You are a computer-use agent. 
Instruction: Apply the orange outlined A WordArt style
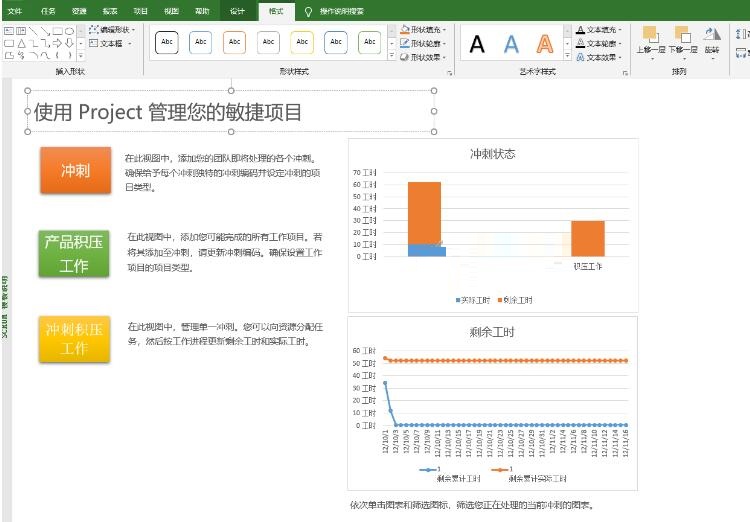(x=545, y=44)
